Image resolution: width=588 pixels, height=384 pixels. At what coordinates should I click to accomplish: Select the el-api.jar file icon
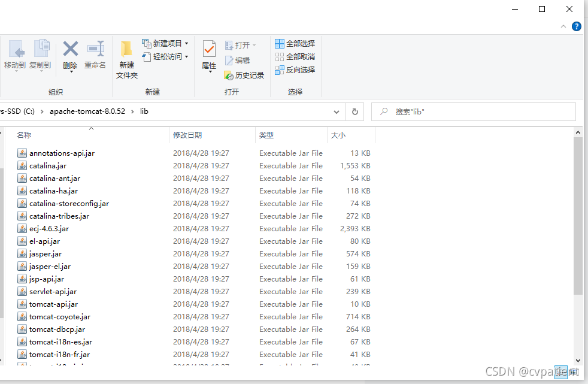pos(22,241)
